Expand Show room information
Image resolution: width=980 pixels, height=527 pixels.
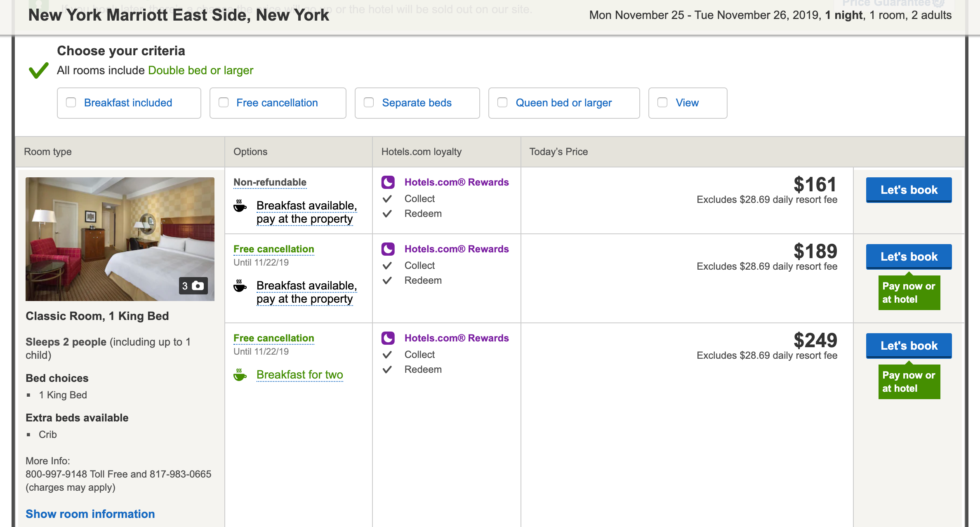(x=90, y=514)
